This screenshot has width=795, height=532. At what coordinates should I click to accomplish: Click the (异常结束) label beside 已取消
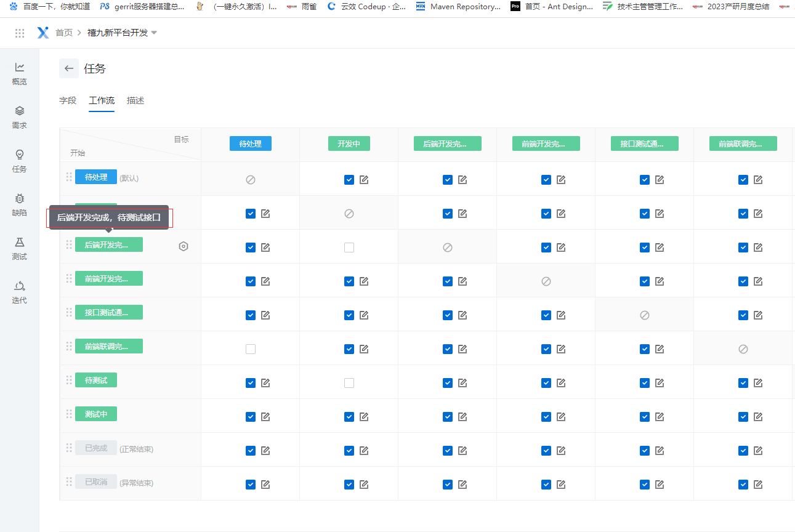[x=137, y=483]
